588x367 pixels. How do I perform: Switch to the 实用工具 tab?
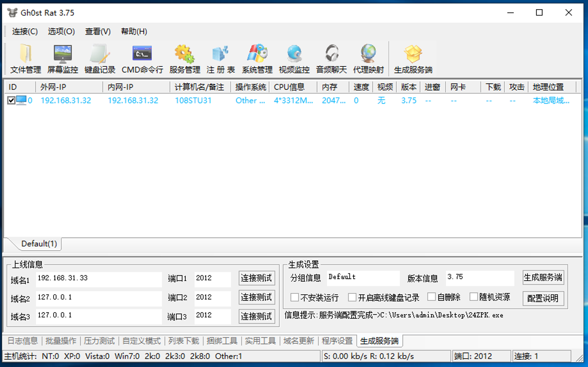click(x=260, y=341)
